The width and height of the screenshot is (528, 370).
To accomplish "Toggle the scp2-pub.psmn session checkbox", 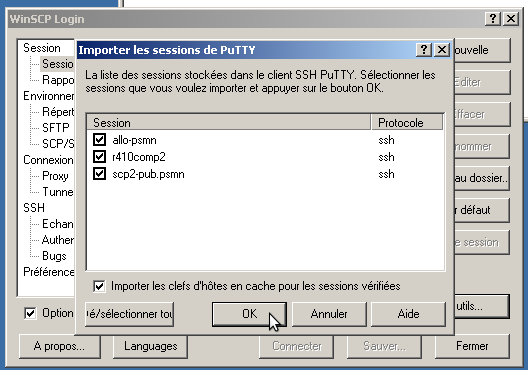I will (x=99, y=174).
